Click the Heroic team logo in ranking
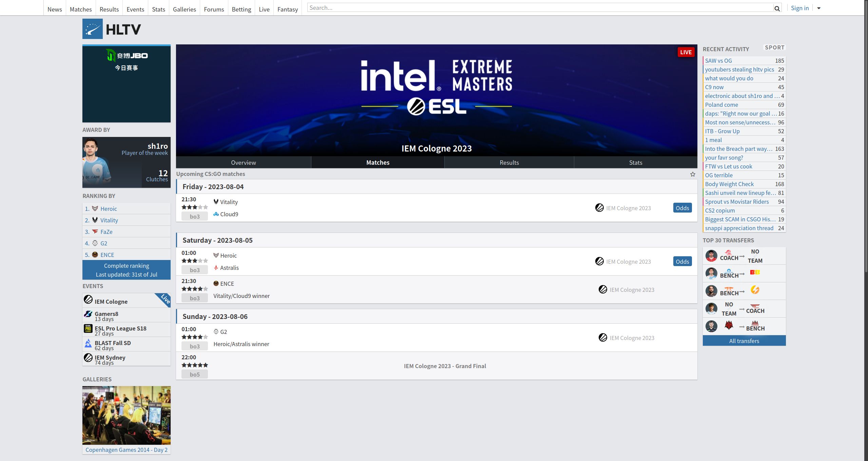 [x=95, y=208]
